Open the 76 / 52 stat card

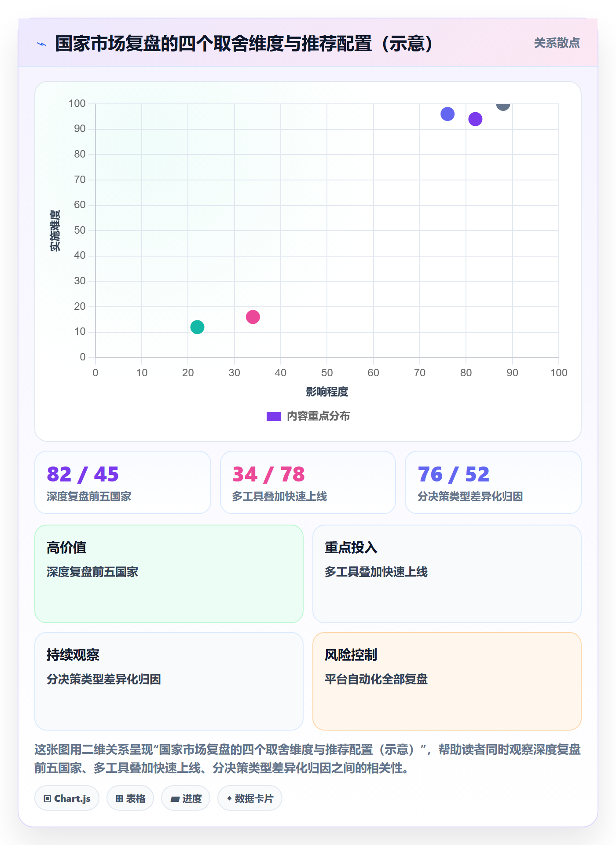pyautogui.click(x=493, y=482)
